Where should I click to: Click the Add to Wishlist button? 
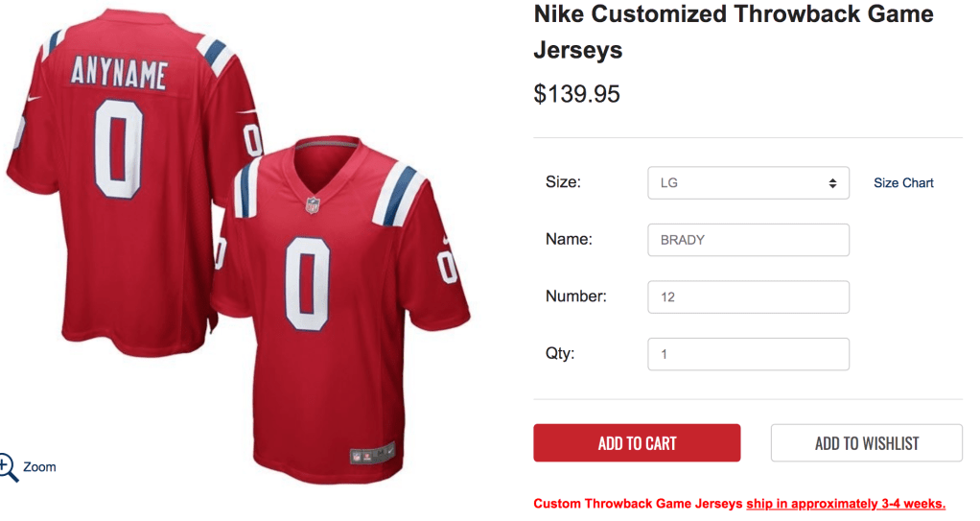click(866, 443)
